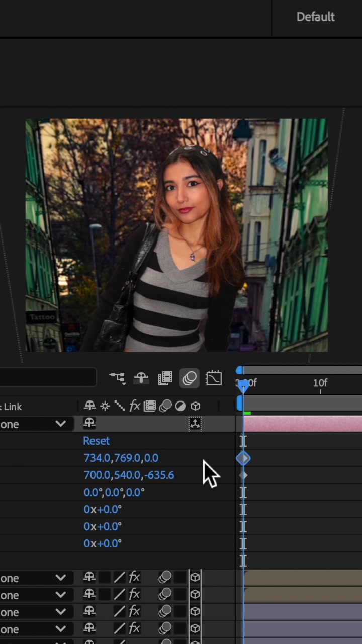362x644 pixels.
Task: Toggle shy switch on upper tan layer
Action: click(89, 577)
